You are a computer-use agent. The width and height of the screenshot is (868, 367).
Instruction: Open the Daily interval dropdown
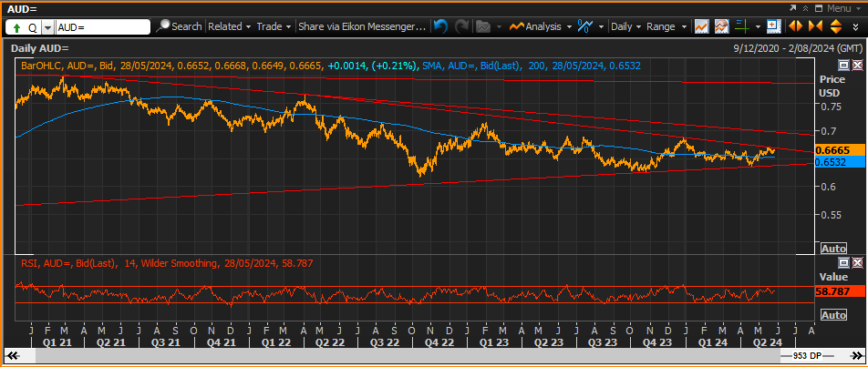click(x=626, y=26)
